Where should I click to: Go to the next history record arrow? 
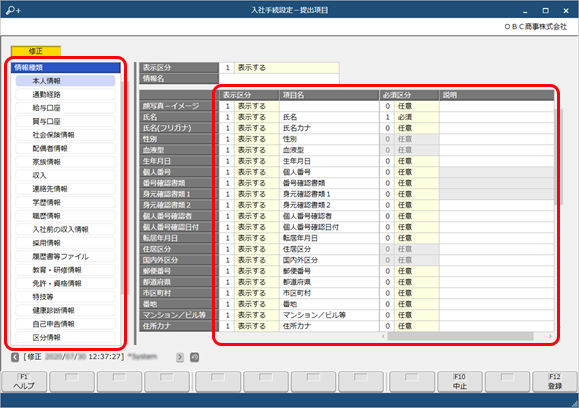(x=180, y=357)
